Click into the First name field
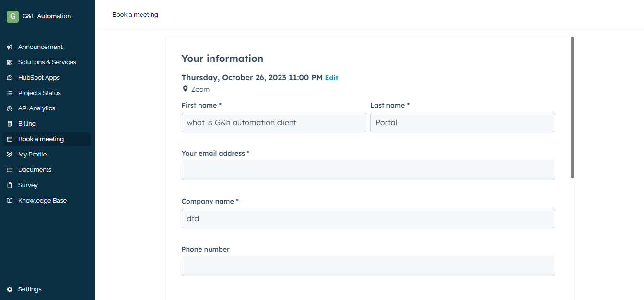 point(273,122)
